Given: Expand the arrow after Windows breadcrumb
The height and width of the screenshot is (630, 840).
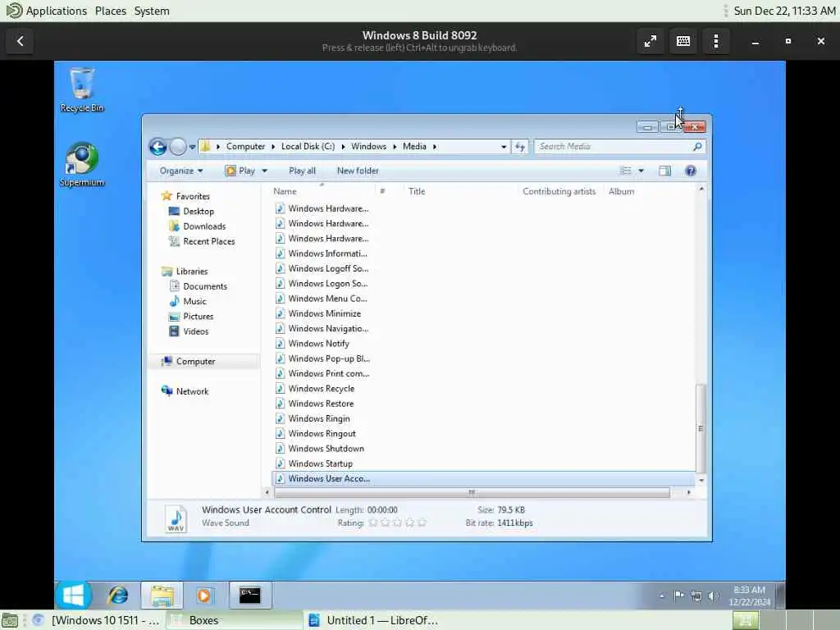Looking at the screenshot, I should click(x=395, y=146).
